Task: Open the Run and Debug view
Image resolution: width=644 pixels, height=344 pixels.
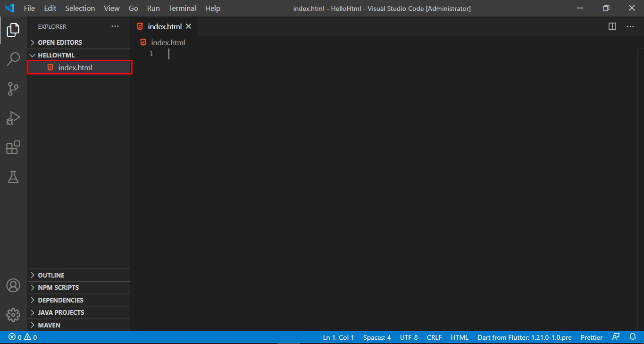Action: pos(13,118)
